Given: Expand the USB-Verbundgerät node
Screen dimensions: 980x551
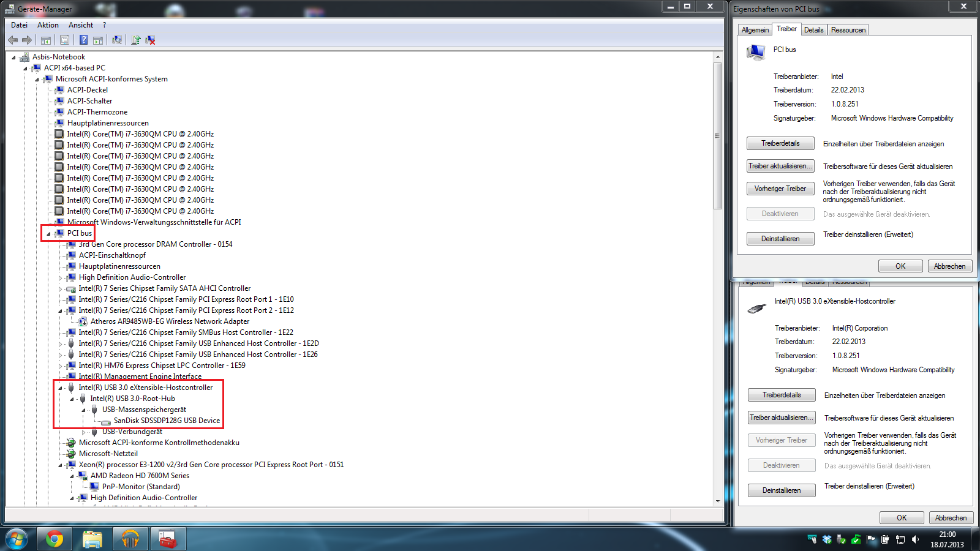Looking at the screenshot, I should [x=83, y=432].
